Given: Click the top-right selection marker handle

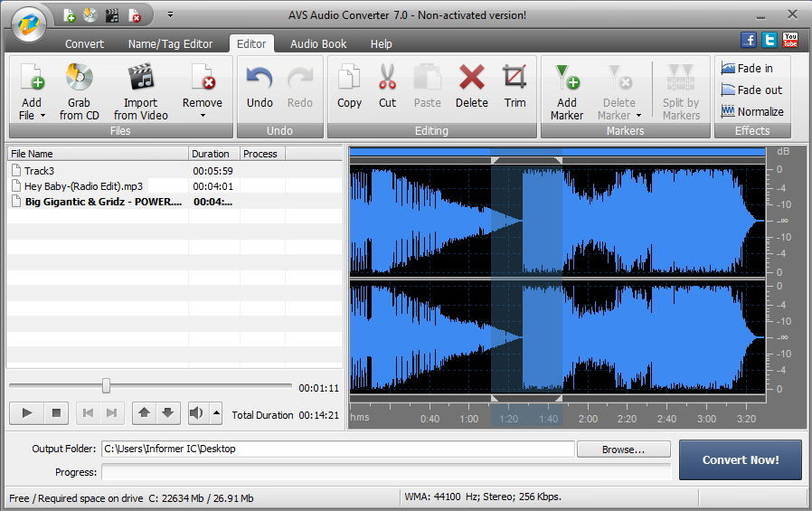Looking at the screenshot, I should 558,160.
